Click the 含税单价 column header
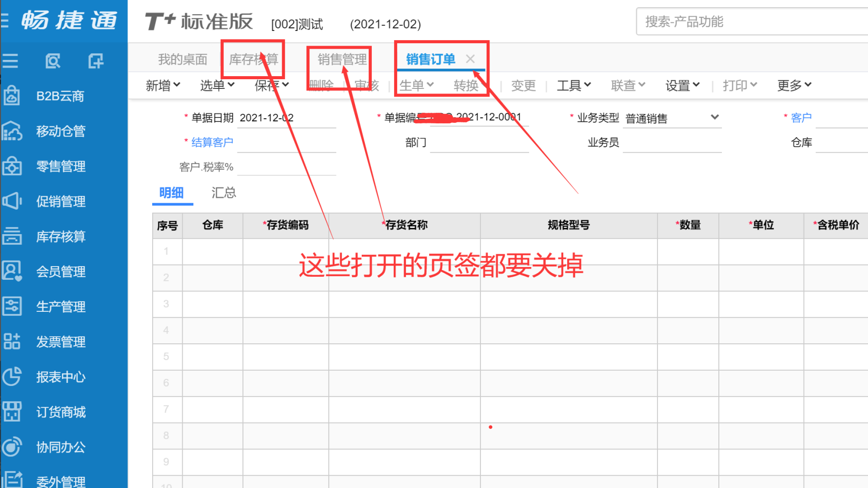This screenshot has width=868, height=488. pyautogui.click(x=836, y=225)
